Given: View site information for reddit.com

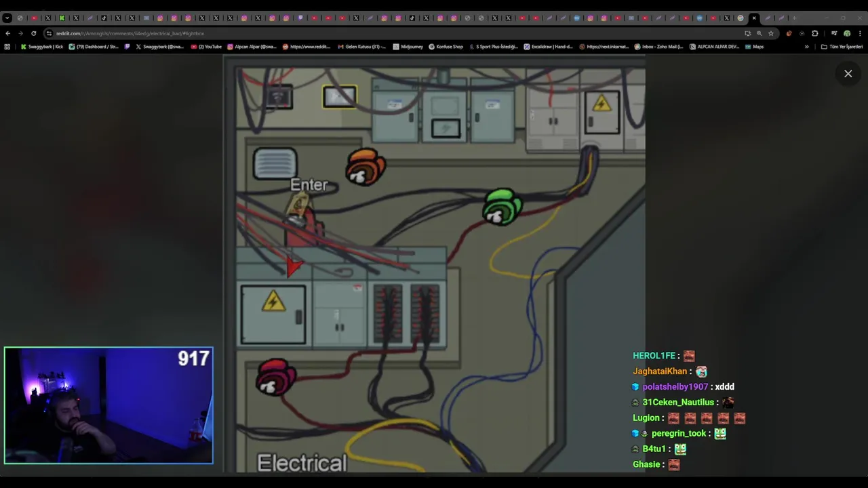Looking at the screenshot, I should [x=49, y=33].
